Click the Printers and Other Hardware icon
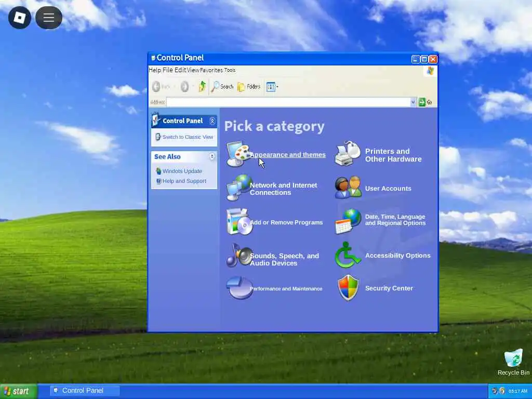The width and height of the screenshot is (532, 399). point(348,154)
